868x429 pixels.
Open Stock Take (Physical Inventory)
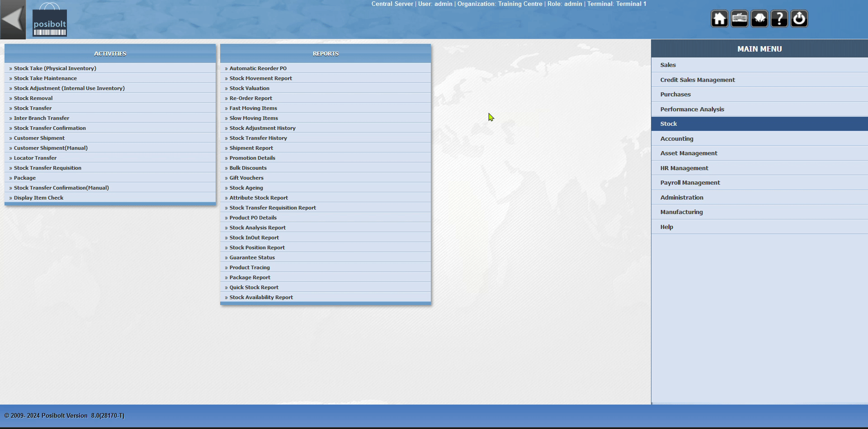110,68
